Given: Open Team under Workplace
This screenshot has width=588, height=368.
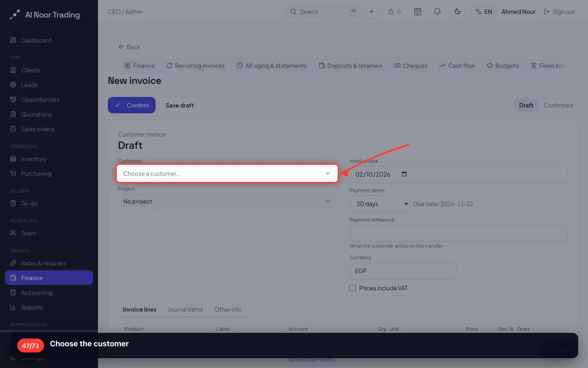Looking at the screenshot, I should pos(49,233).
